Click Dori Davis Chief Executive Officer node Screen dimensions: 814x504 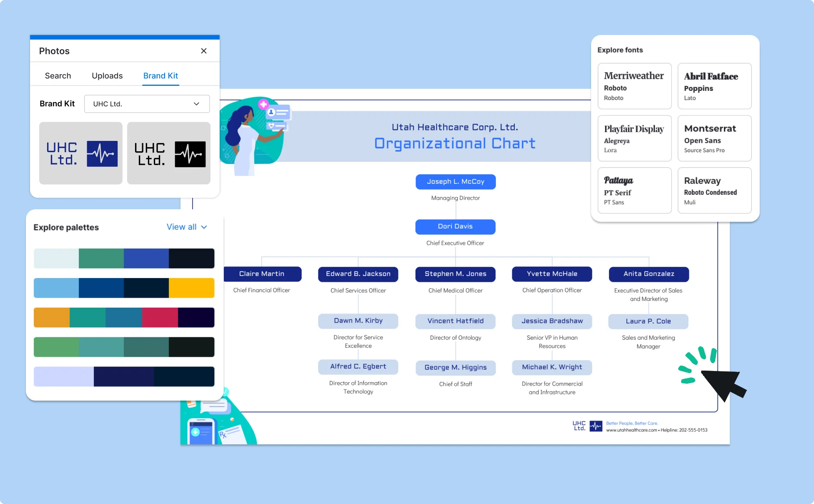(455, 226)
